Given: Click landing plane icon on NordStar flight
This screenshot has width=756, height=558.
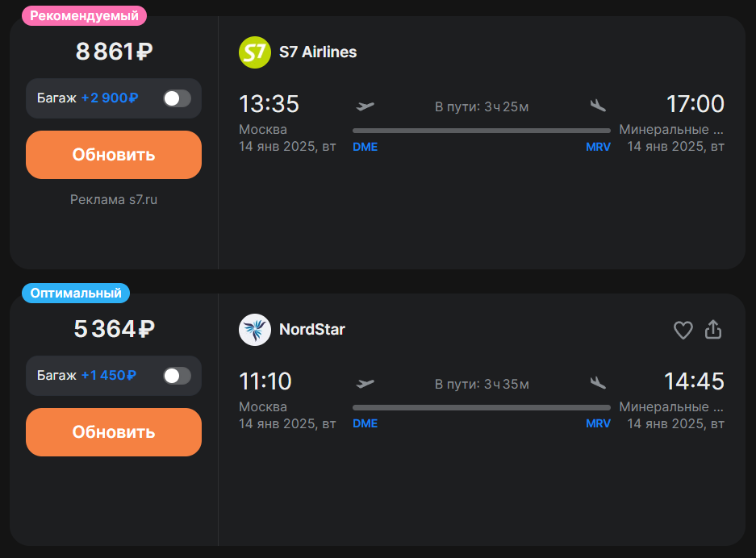Looking at the screenshot, I should coord(598,383).
